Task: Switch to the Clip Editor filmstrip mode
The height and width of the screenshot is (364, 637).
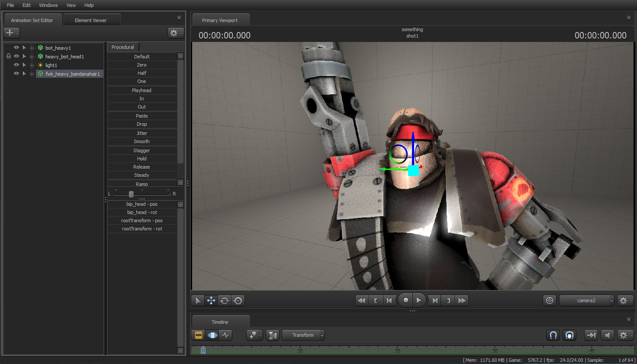Action: 199,335
